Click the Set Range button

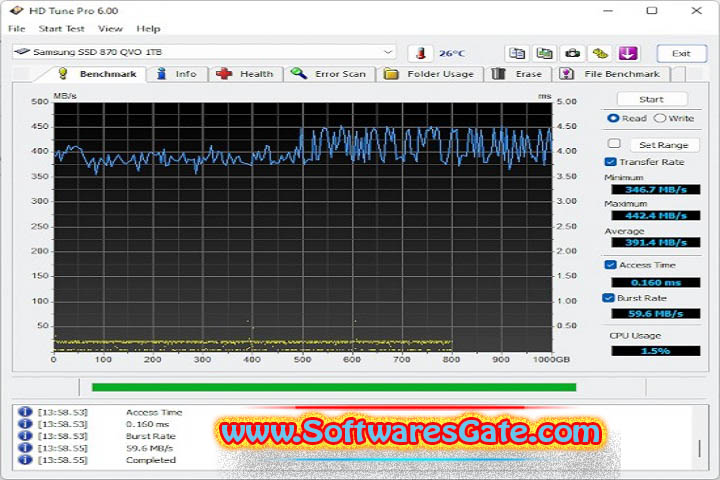pos(664,145)
